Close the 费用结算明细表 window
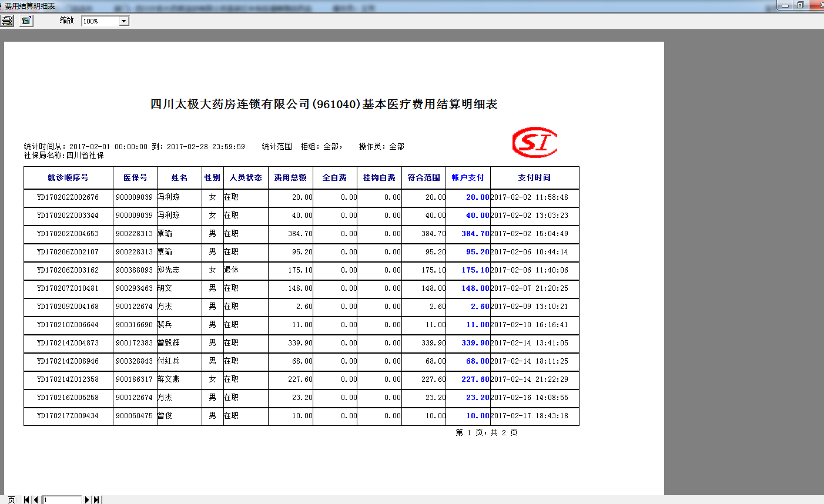 [x=816, y=5]
